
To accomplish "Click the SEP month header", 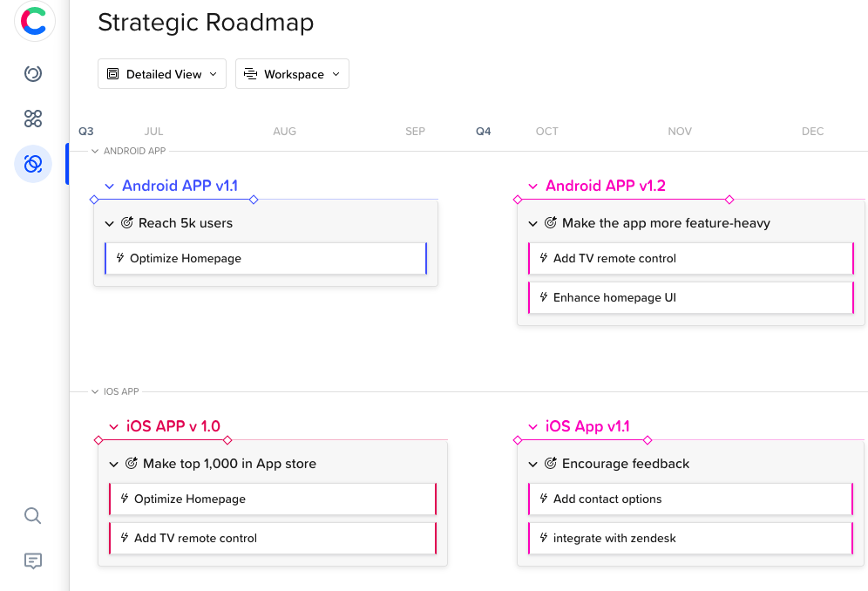I will tap(415, 132).
